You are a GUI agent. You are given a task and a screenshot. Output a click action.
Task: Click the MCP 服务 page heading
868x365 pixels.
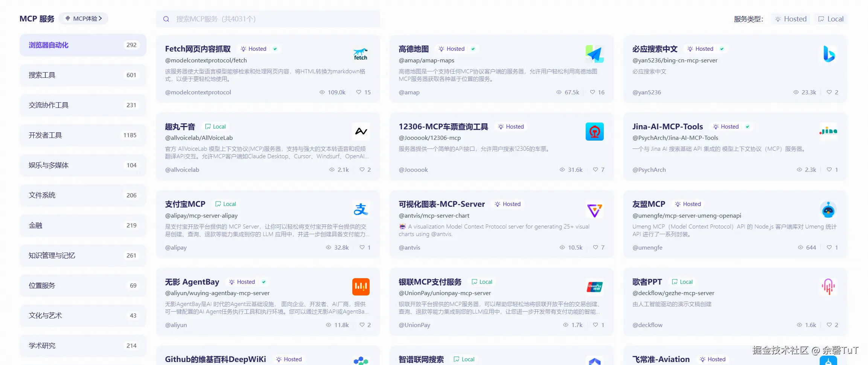[37, 19]
